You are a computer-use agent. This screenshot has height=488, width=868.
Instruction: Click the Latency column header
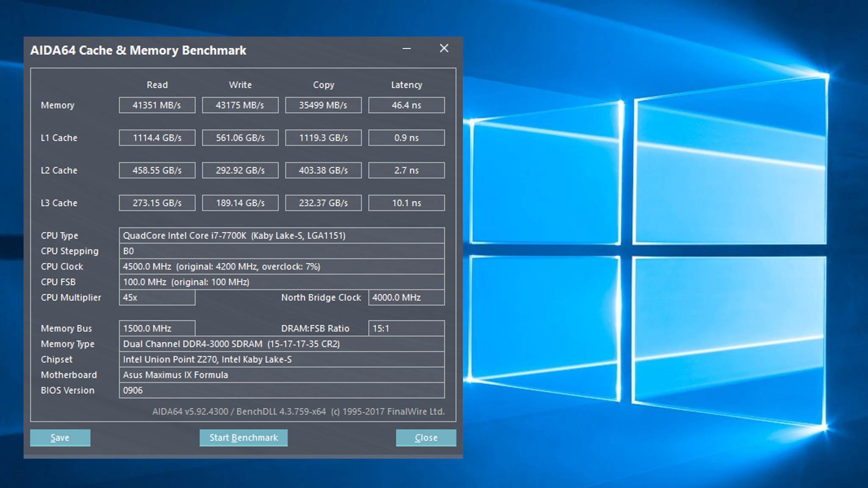coord(406,85)
